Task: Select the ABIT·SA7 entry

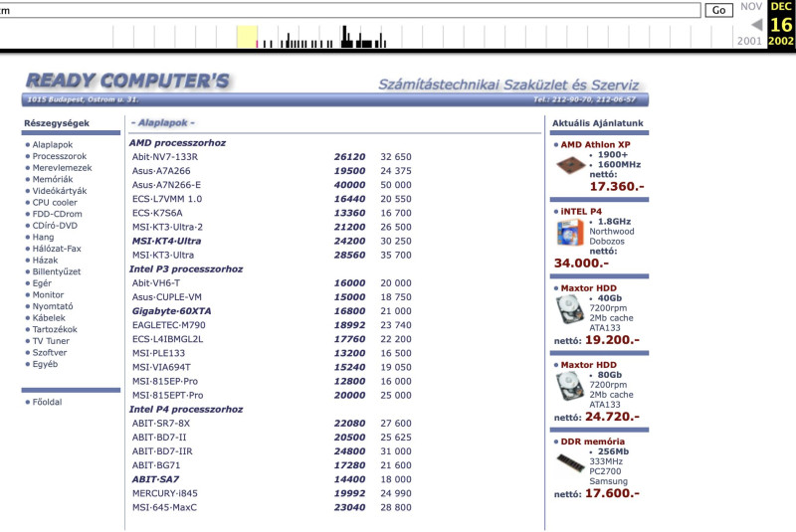Action: (155, 479)
